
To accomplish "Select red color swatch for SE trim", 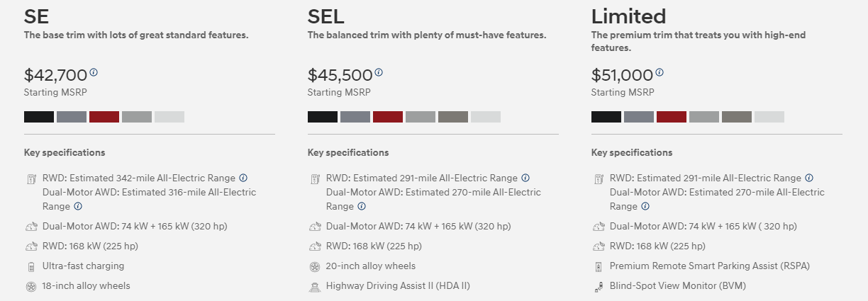I will [x=104, y=117].
